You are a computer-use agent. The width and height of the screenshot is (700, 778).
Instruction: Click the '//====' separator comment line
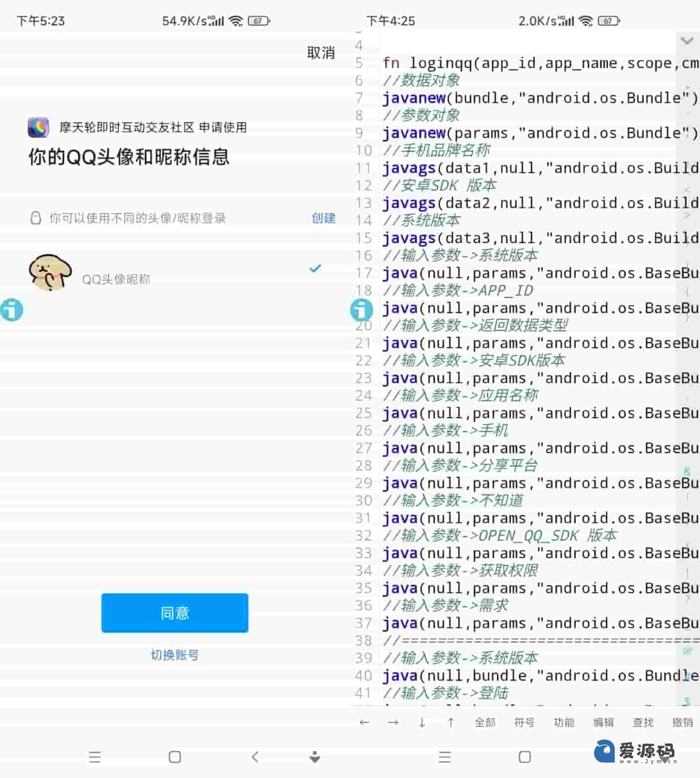540,640
